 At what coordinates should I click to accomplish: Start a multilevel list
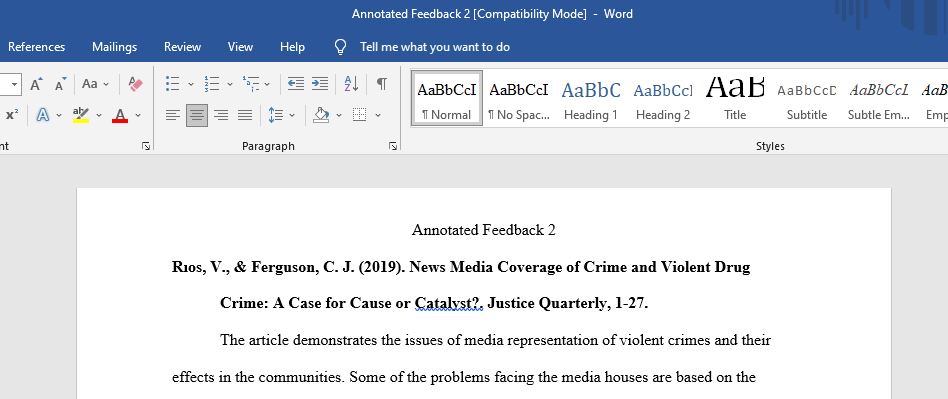(250, 84)
